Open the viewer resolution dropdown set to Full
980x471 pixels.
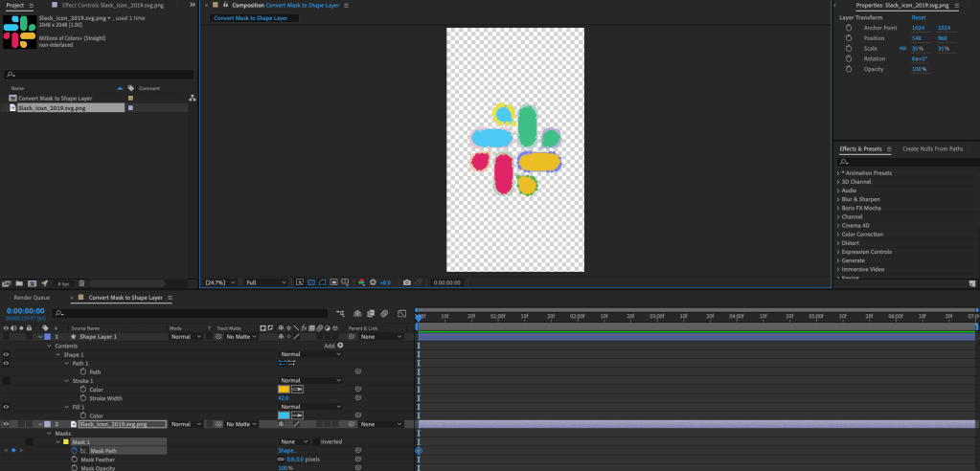coord(265,282)
